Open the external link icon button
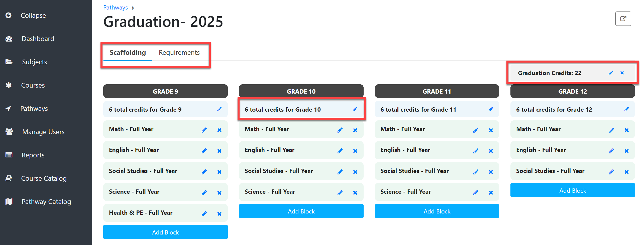644x245 pixels. 623,19
